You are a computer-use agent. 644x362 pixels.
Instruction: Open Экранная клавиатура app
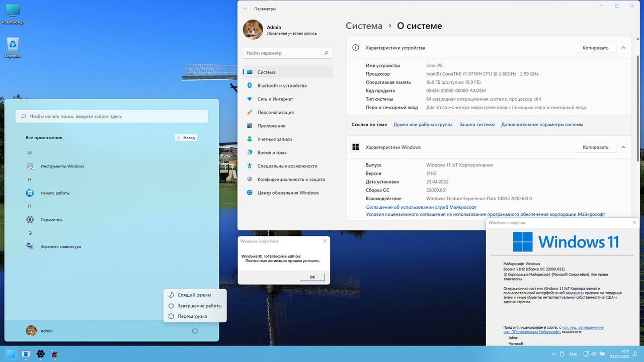click(x=54, y=246)
